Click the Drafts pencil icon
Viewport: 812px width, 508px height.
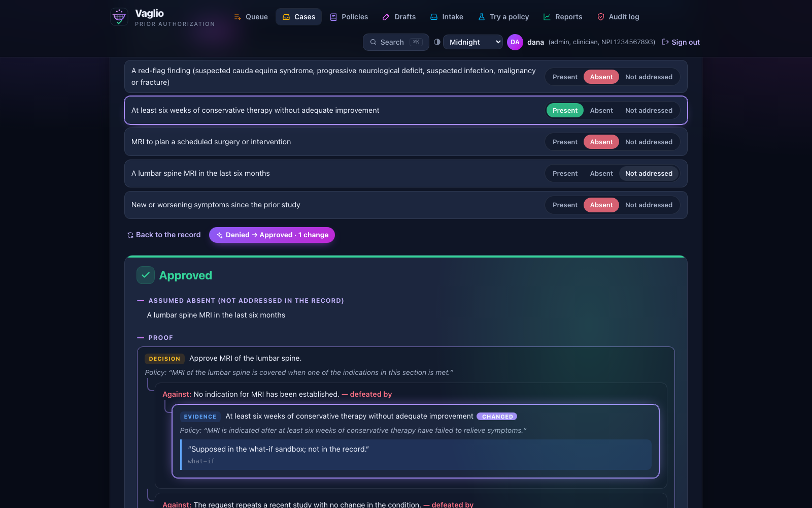coord(386,17)
